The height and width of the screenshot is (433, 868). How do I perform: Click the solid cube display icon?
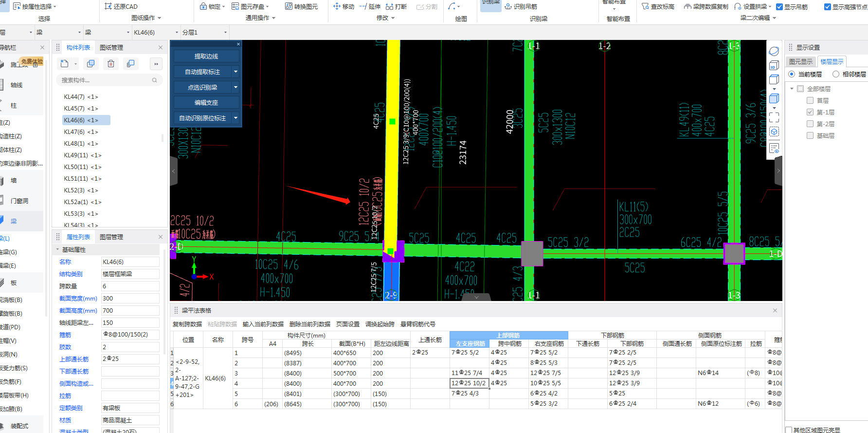[774, 98]
